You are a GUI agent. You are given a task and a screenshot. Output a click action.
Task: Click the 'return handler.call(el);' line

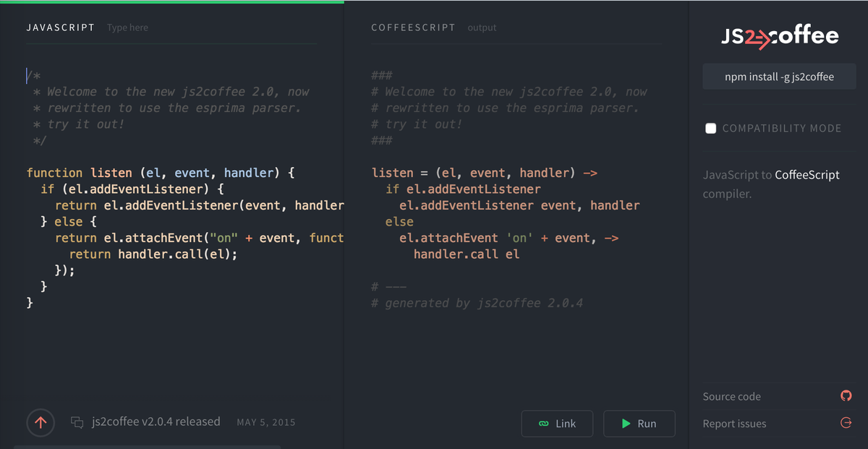(153, 255)
